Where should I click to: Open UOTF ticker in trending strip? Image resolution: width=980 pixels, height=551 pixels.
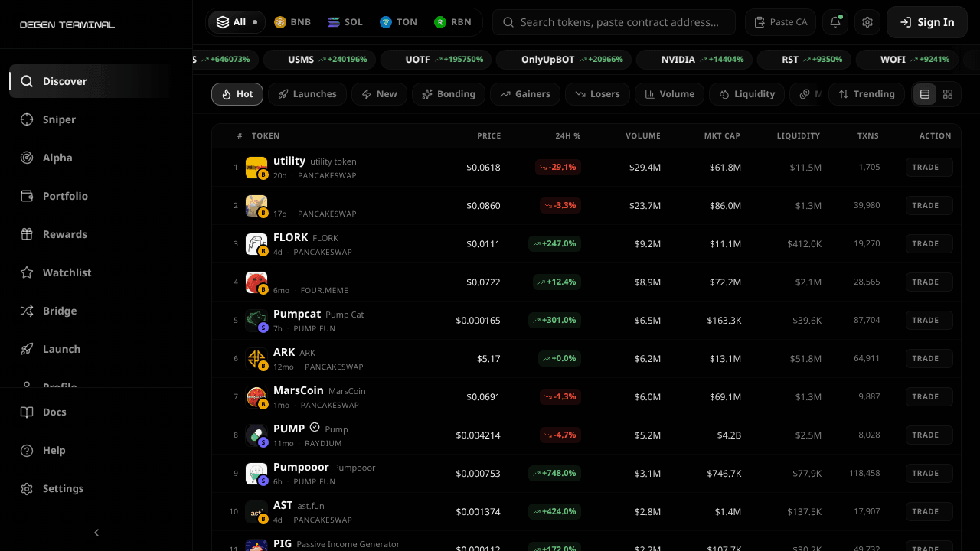[436, 59]
